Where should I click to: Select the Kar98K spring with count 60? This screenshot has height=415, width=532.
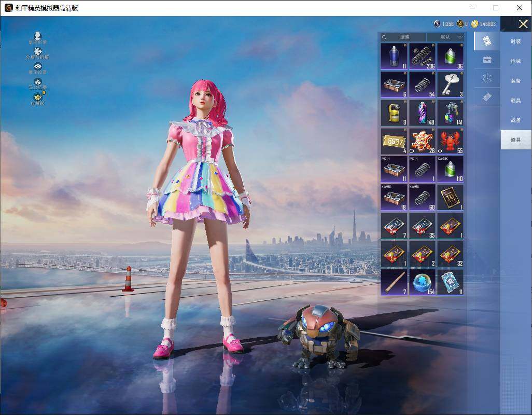pyautogui.click(x=422, y=198)
